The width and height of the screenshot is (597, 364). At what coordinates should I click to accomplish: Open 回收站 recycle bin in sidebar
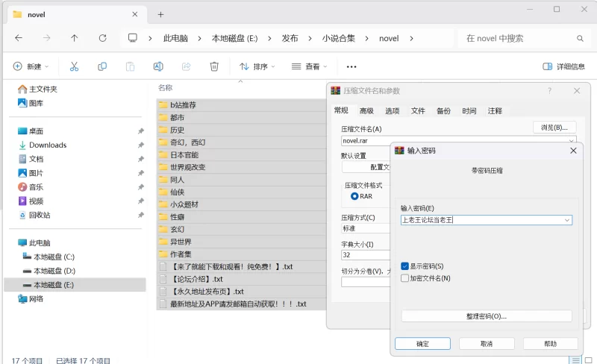point(34,215)
